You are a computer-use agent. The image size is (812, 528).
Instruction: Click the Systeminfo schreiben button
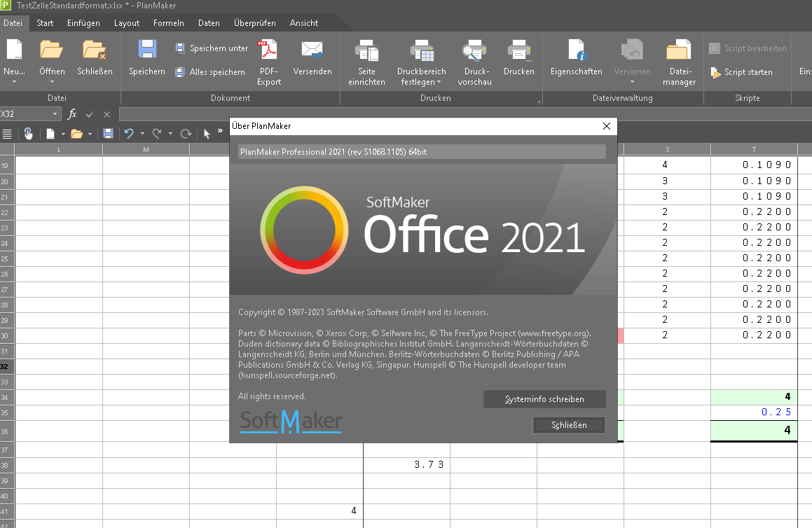544,399
